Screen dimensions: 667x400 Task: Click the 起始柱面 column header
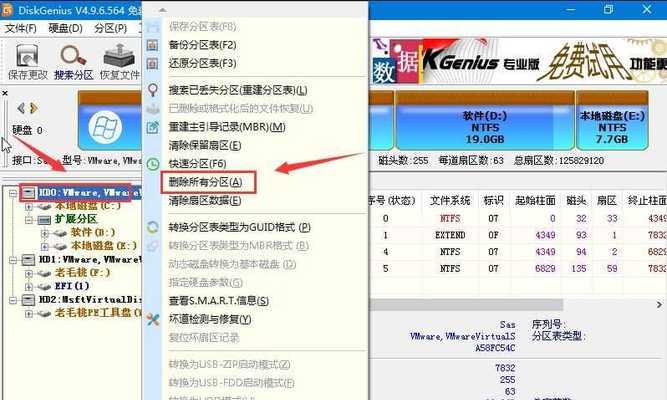click(535, 200)
